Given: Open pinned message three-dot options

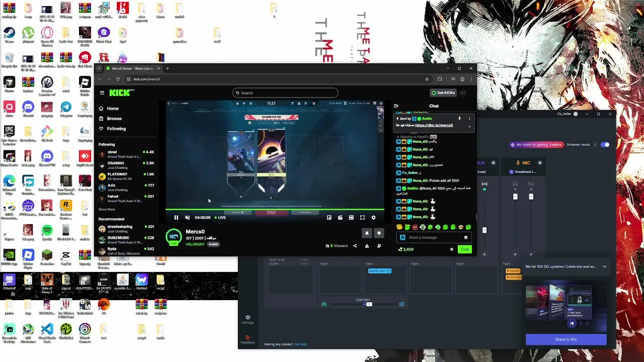Looking at the screenshot, I should point(469,119).
